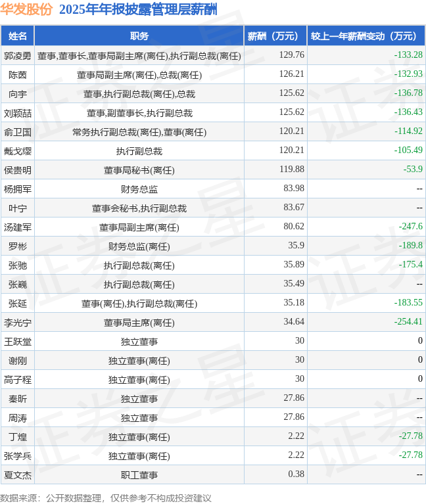Click change value -132.93
This screenshot has width=426, height=504.
pos(408,74)
